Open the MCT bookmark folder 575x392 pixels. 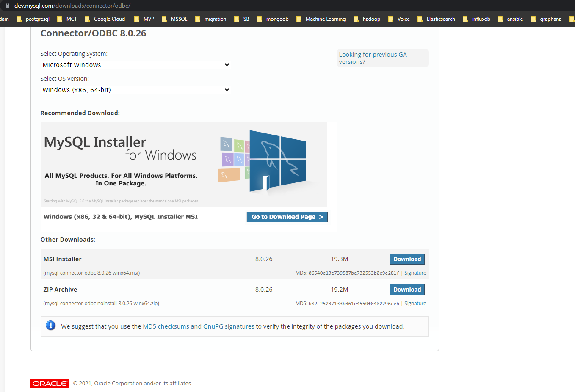click(67, 19)
